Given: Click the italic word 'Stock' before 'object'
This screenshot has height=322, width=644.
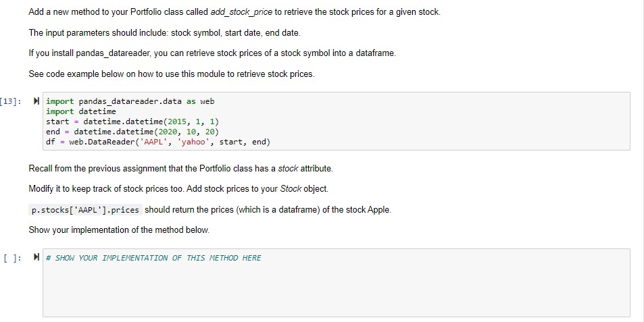Looking at the screenshot, I should (291, 189).
